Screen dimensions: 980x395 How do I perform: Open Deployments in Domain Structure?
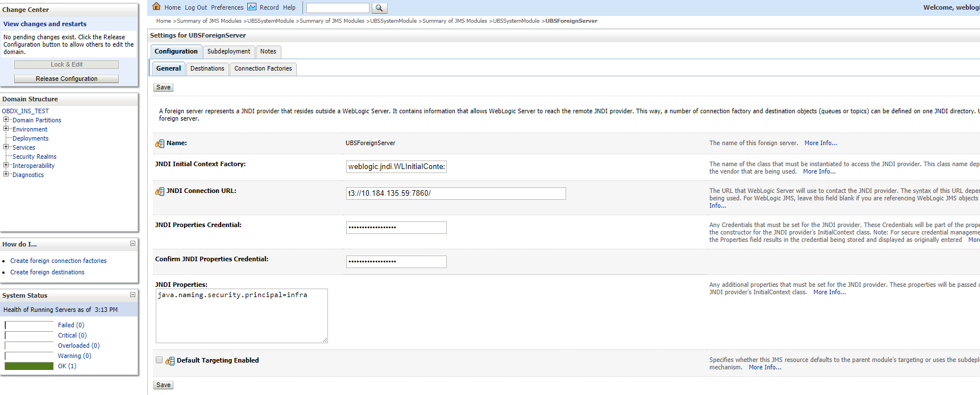(31, 138)
